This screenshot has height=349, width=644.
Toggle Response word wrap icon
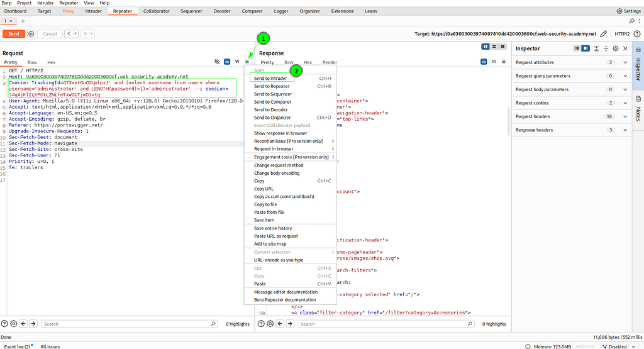click(x=484, y=62)
